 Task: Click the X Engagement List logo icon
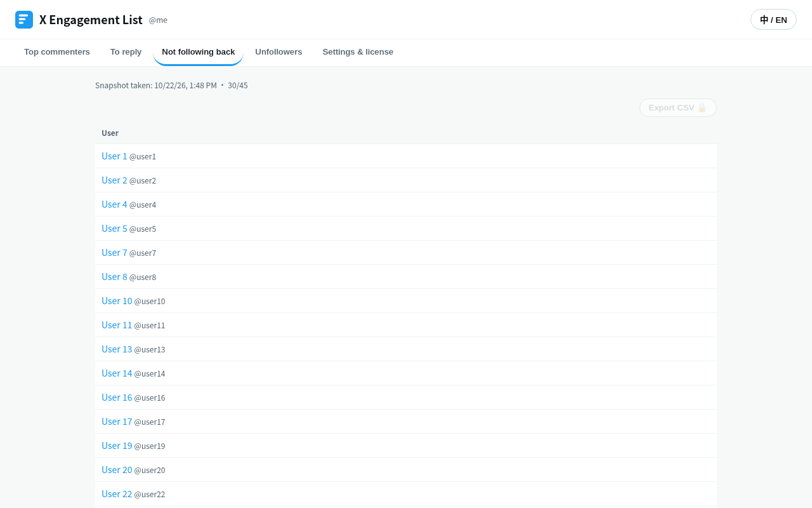(x=24, y=20)
